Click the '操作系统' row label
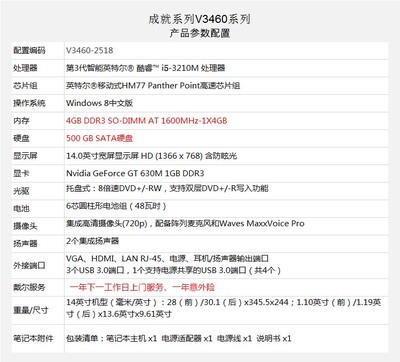This screenshot has height=362, width=400. click(x=29, y=103)
